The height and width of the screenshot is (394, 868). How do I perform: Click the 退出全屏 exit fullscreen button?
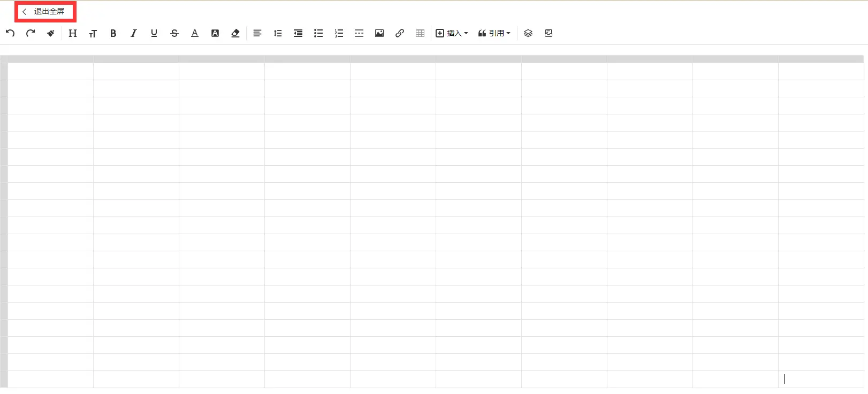(45, 11)
